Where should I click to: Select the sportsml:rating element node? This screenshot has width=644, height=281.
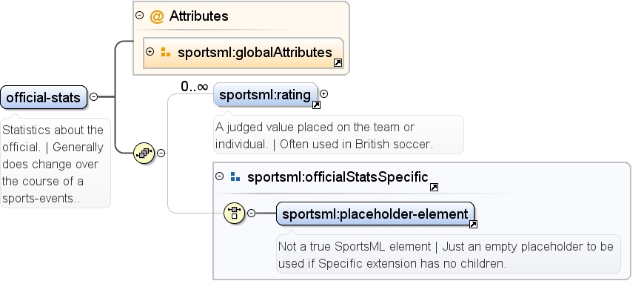[x=265, y=95]
